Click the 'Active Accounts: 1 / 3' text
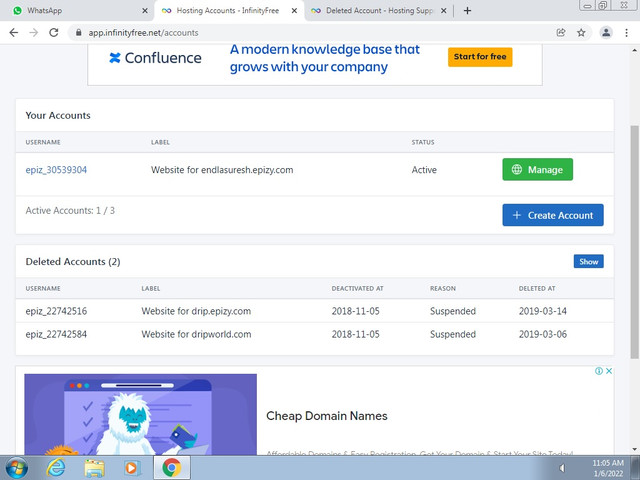640x480 pixels. (x=70, y=211)
